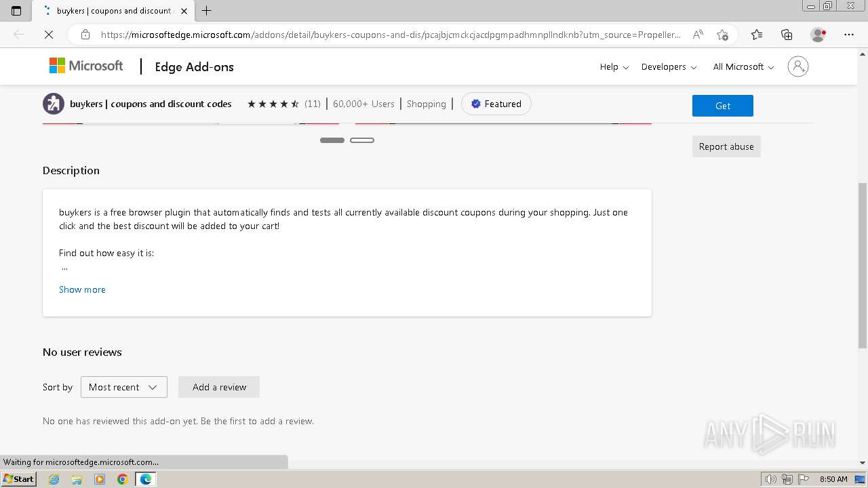Open a new tab with plus icon
The image size is (868, 488).
[x=207, y=11]
